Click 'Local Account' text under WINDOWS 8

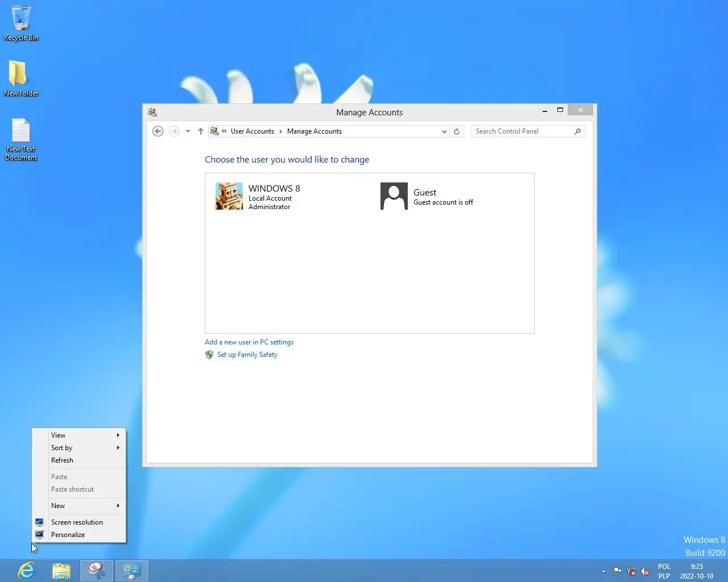click(270, 198)
